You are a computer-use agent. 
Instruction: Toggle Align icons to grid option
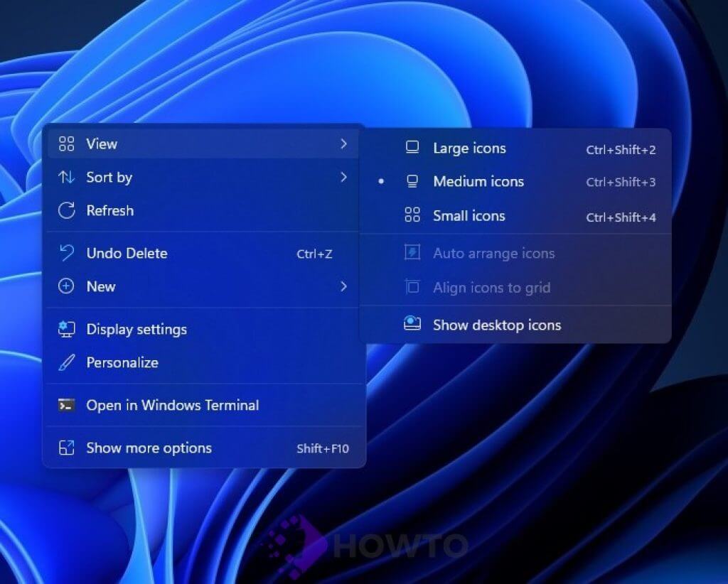click(515, 288)
